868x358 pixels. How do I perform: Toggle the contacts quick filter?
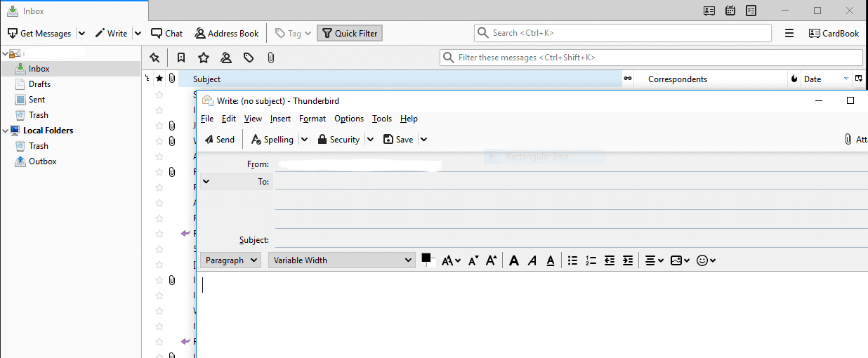226,58
